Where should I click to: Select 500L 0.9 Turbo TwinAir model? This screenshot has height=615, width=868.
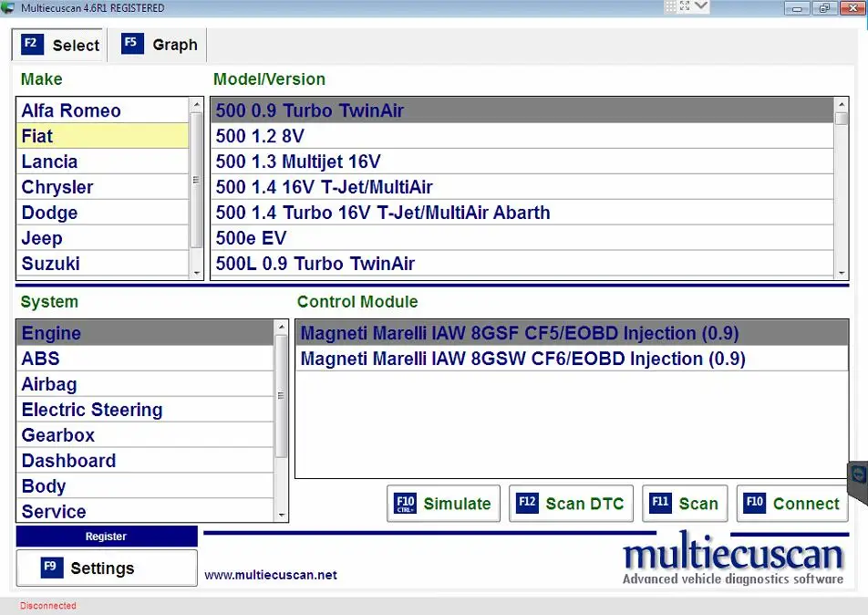[522, 263]
